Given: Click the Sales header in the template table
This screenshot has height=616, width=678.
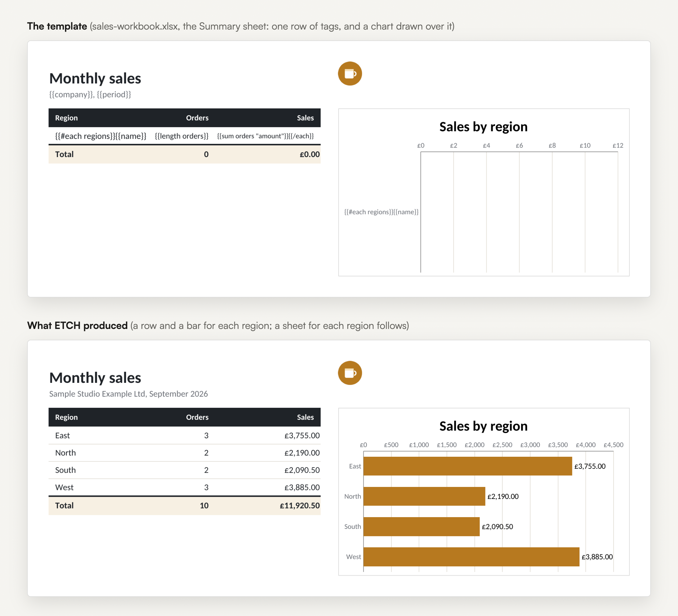Looking at the screenshot, I should click(x=305, y=118).
